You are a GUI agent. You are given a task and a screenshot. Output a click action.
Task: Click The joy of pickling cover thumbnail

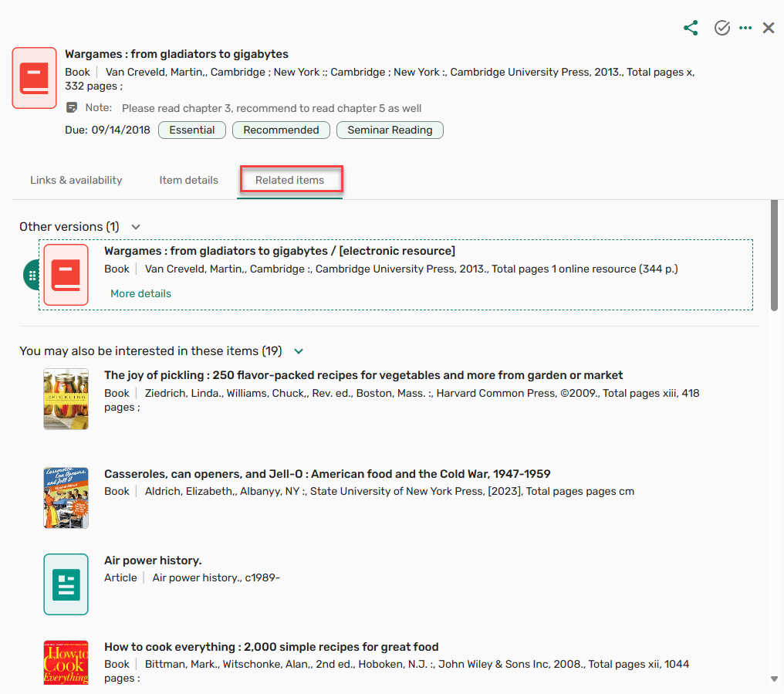click(x=66, y=399)
